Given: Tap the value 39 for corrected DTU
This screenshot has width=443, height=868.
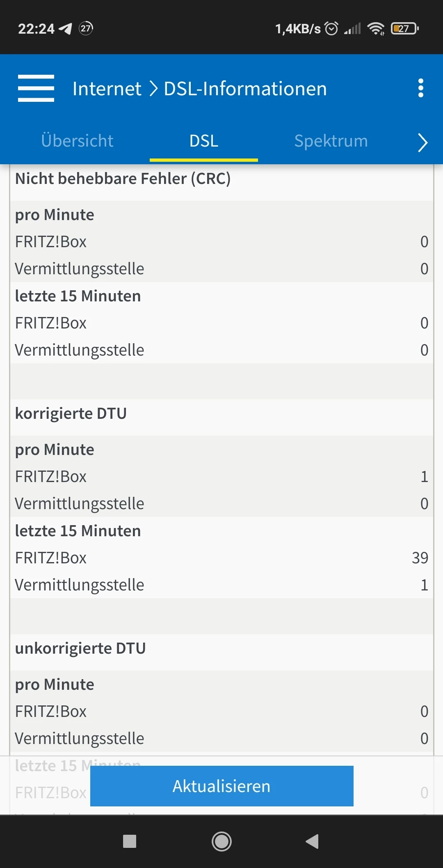Looking at the screenshot, I should coord(420,558).
